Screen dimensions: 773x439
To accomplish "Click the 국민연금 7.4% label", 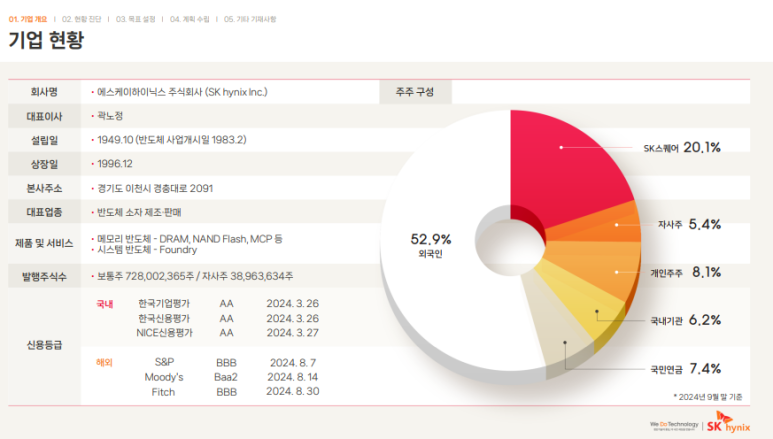I will (x=685, y=368).
